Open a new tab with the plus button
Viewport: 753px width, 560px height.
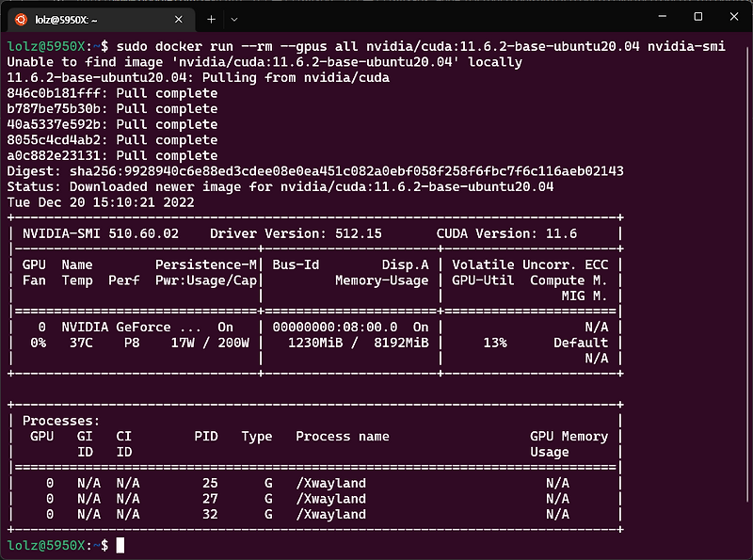209,18
